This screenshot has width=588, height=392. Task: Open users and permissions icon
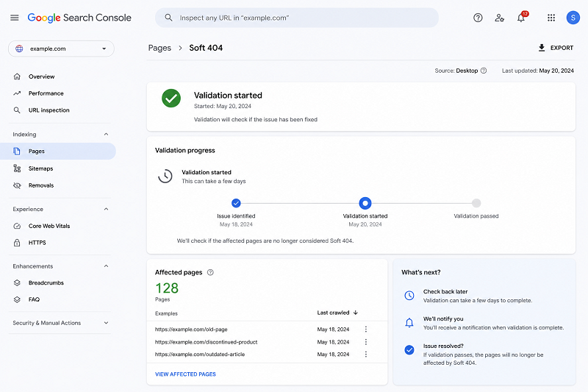pos(500,18)
